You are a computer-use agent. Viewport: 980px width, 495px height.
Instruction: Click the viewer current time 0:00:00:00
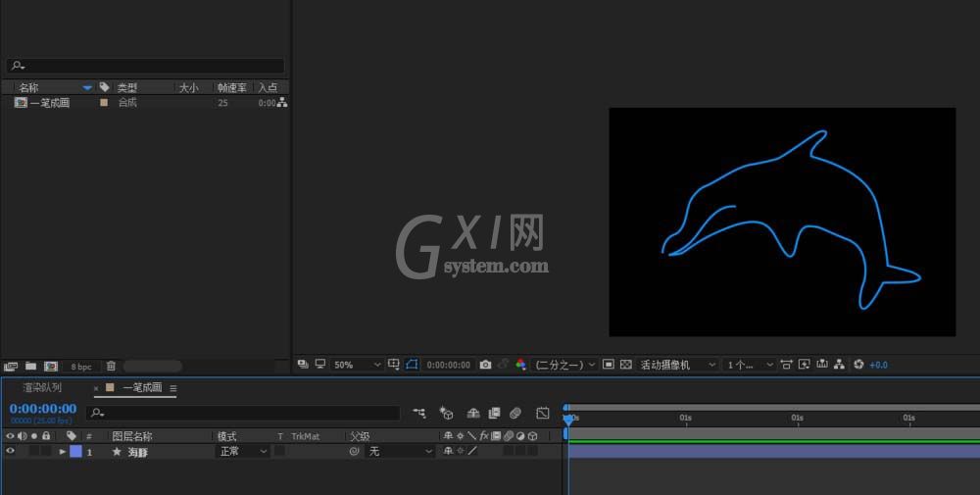448,365
